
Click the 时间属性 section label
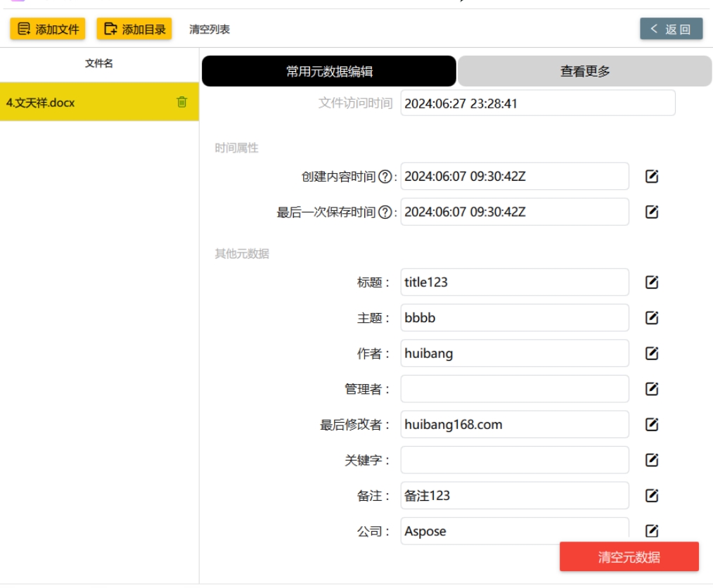[236, 148]
